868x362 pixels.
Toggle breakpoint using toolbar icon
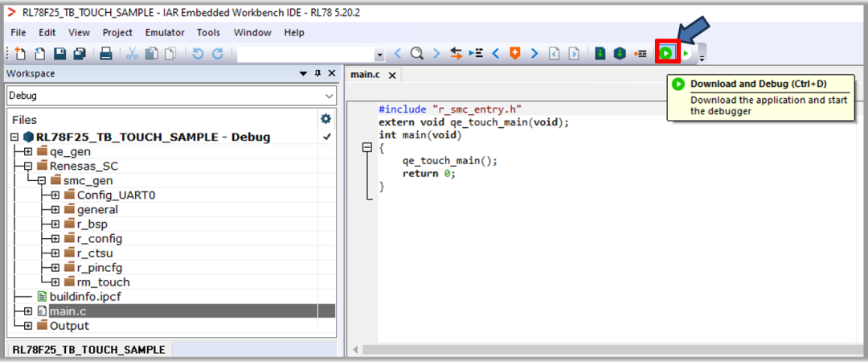pyautogui.click(x=641, y=54)
